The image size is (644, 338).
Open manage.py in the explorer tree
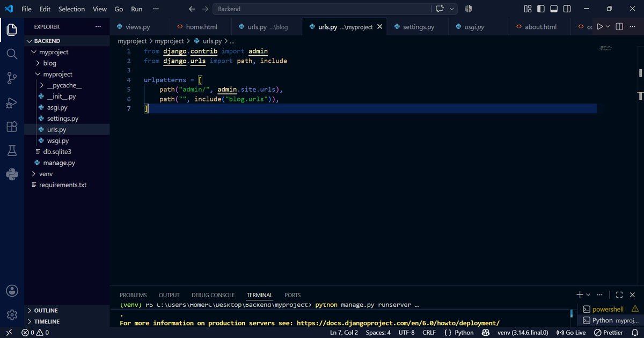pos(67,163)
